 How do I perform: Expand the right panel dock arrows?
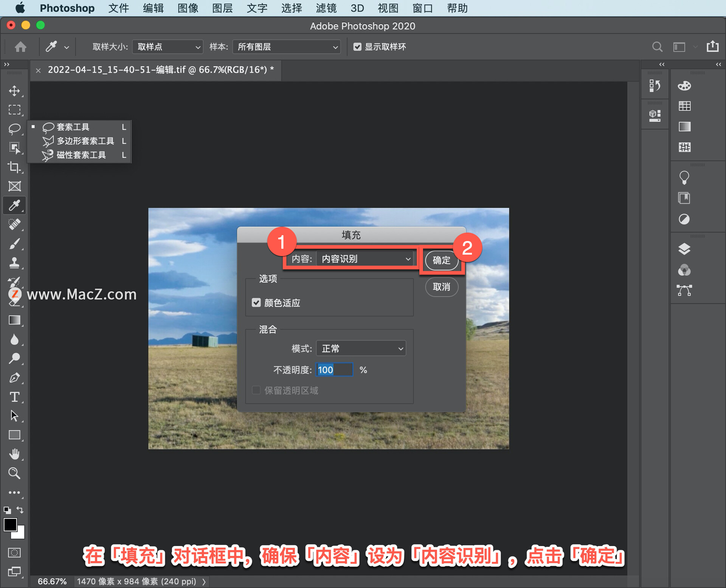[x=718, y=64]
